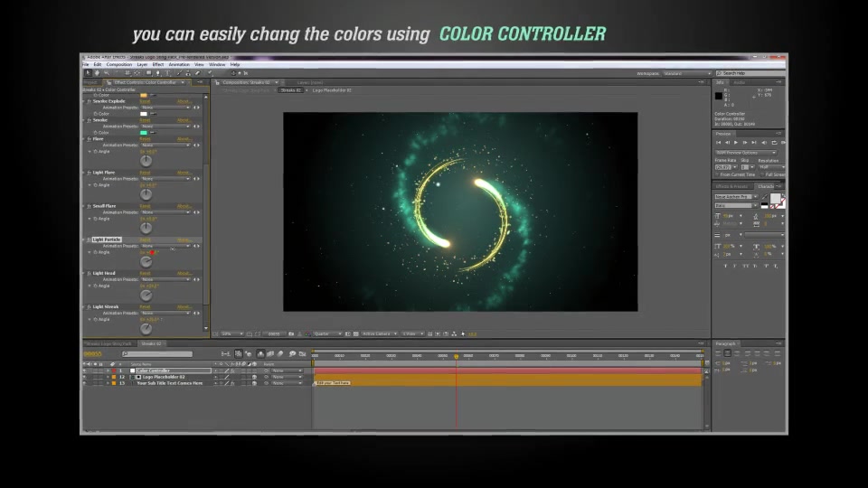Enable Draft 3D timeline button
Screen dimensions: 868x488
pyautogui.click(x=250, y=353)
